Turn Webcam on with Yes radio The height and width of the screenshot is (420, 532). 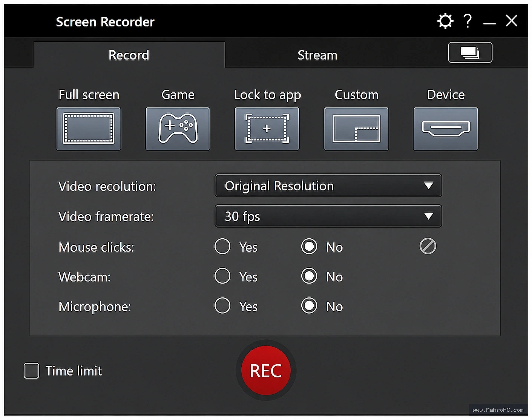point(222,276)
